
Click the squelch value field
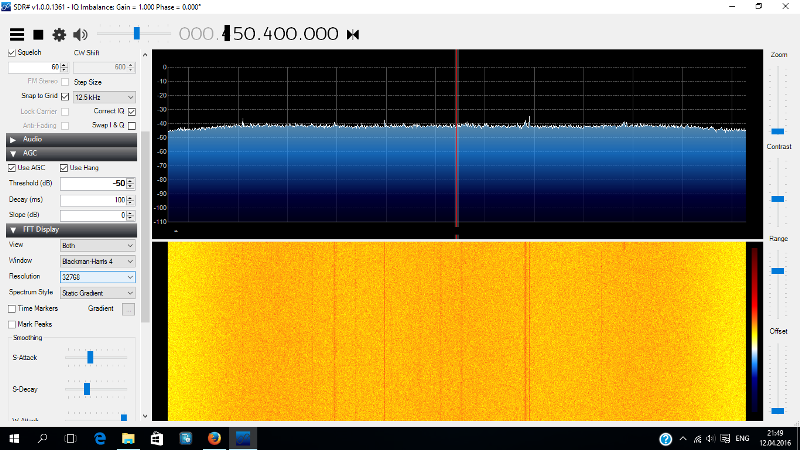tap(34, 67)
